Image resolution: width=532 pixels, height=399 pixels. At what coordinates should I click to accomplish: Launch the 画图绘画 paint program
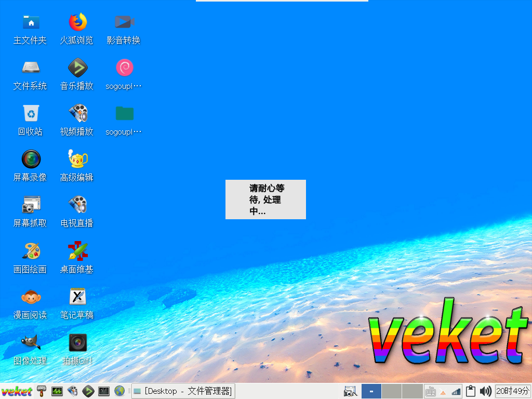31,251
